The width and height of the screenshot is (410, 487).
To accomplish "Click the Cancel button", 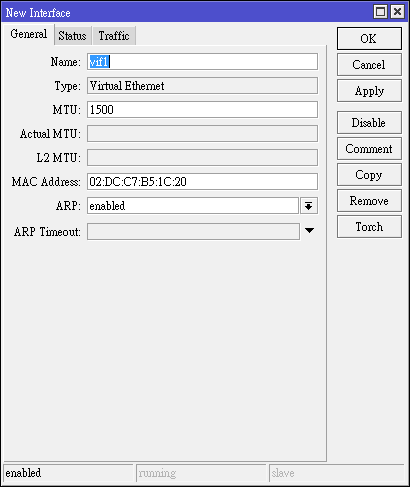I will click(x=369, y=65).
